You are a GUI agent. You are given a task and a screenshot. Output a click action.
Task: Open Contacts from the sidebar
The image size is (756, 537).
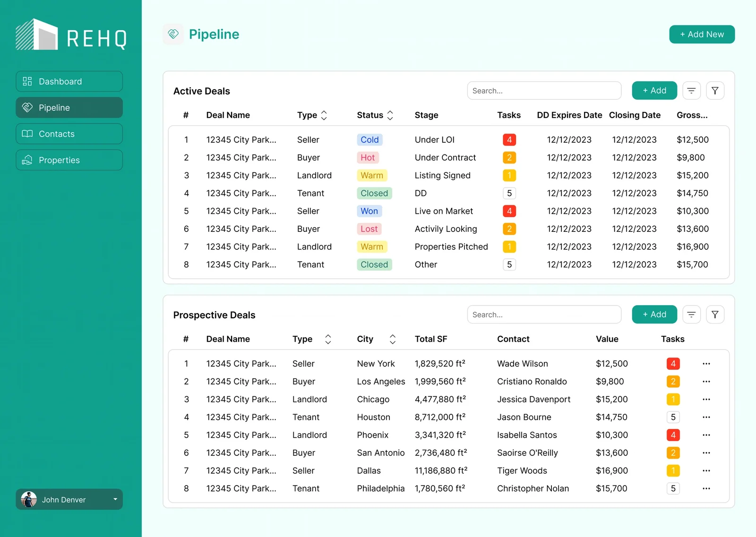tap(69, 134)
